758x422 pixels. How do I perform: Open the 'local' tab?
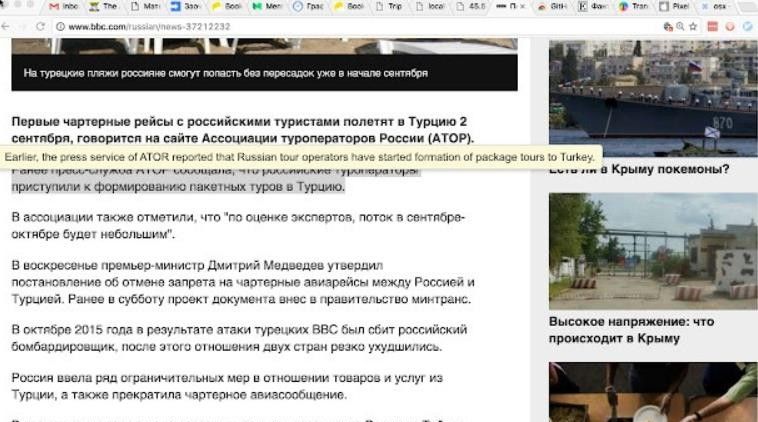(x=430, y=6)
